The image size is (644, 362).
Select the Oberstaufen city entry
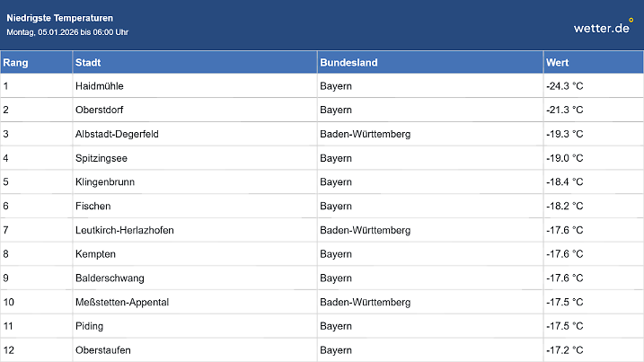coord(103,349)
